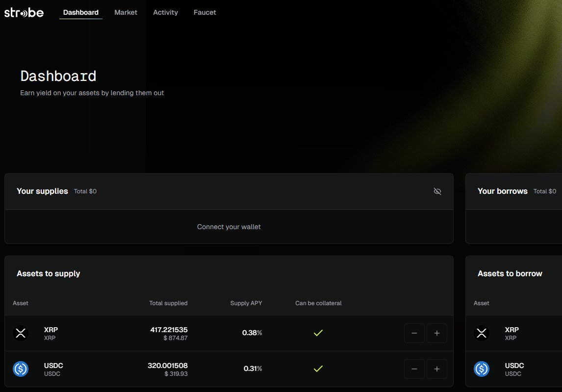The height and width of the screenshot is (392, 562).
Task: Click the minus button in USDC supply row
Action: pyautogui.click(x=414, y=368)
